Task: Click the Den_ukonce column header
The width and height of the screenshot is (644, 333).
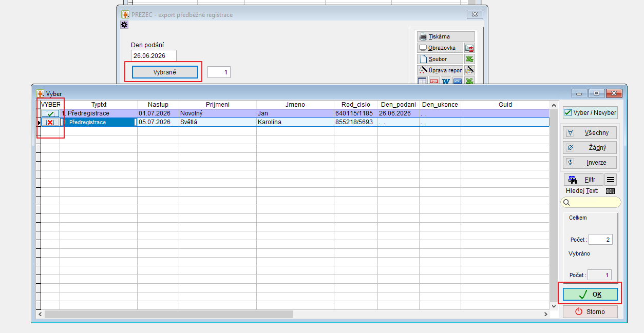Action: 440,105
